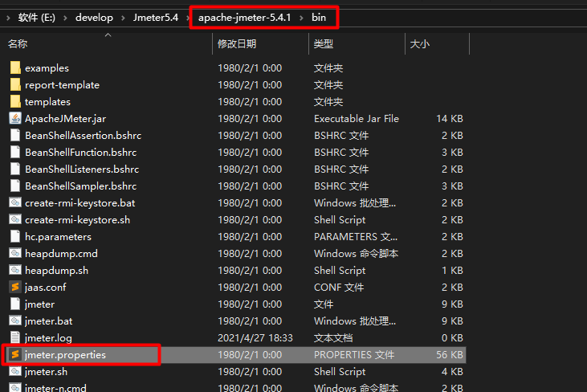Image resolution: width=587 pixels, height=392 pixels.
Task: Select the jmeter.sh file name
Action: [46, 371]
